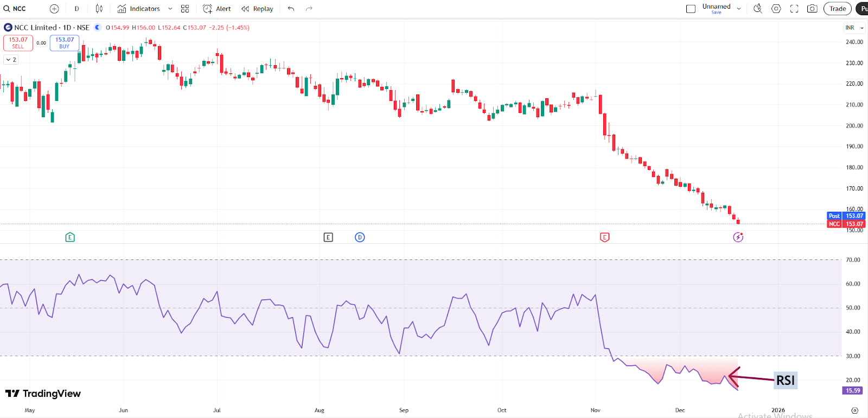Open the Alert menu item
Image resolution: width=868 pixels, height=418 pixels.
217,9
